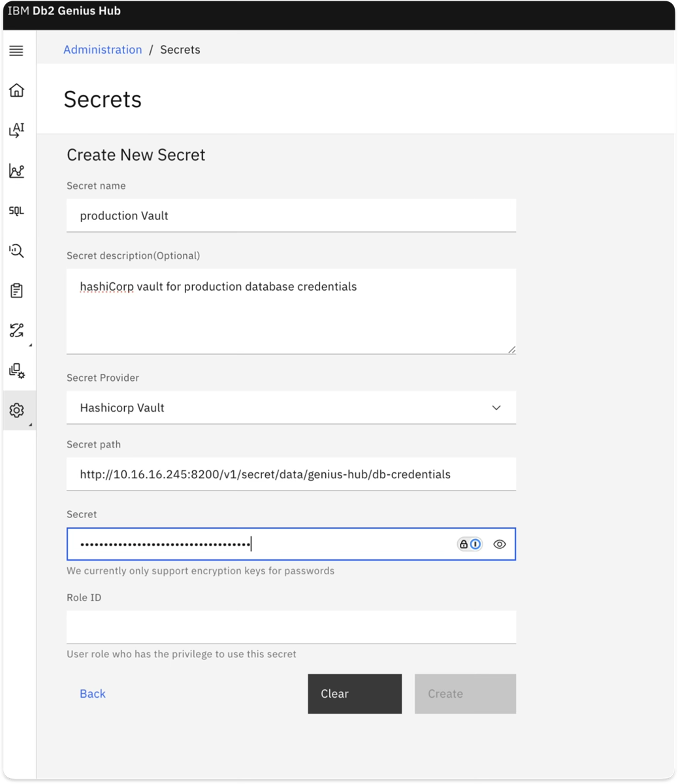Click the description textarea resize handle

511,350
